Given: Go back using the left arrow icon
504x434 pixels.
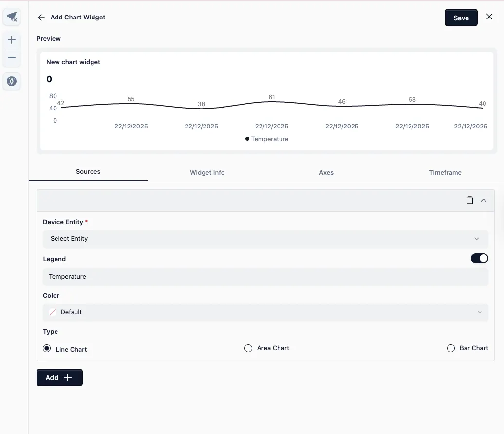Looking at the screenshot, I should 41,18.
